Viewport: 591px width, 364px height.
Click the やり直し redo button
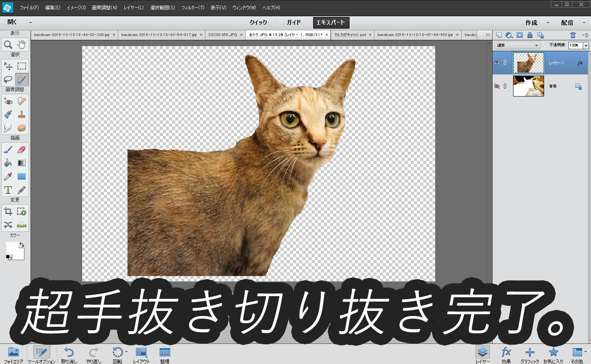coord(94,355)
